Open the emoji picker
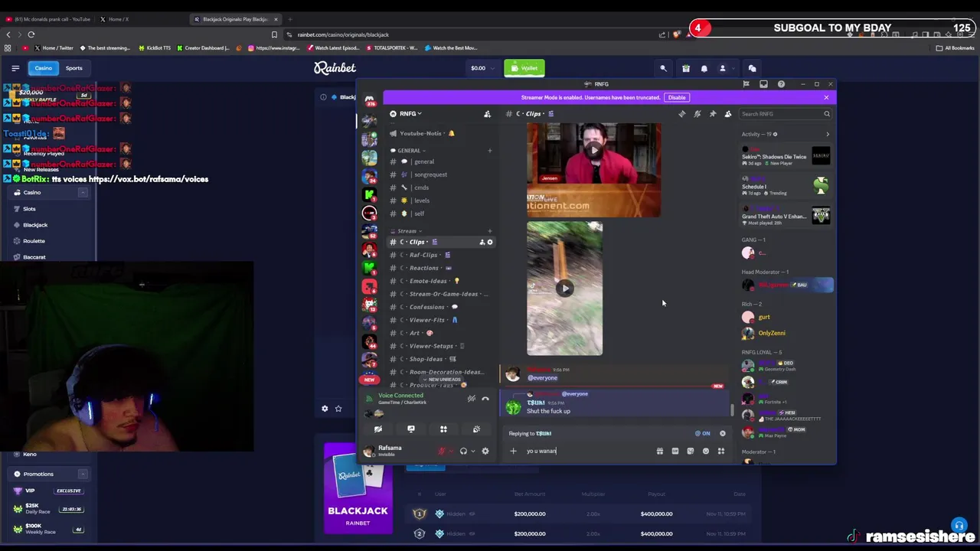The width and height of the screenshot is (980, 551). 705,452
